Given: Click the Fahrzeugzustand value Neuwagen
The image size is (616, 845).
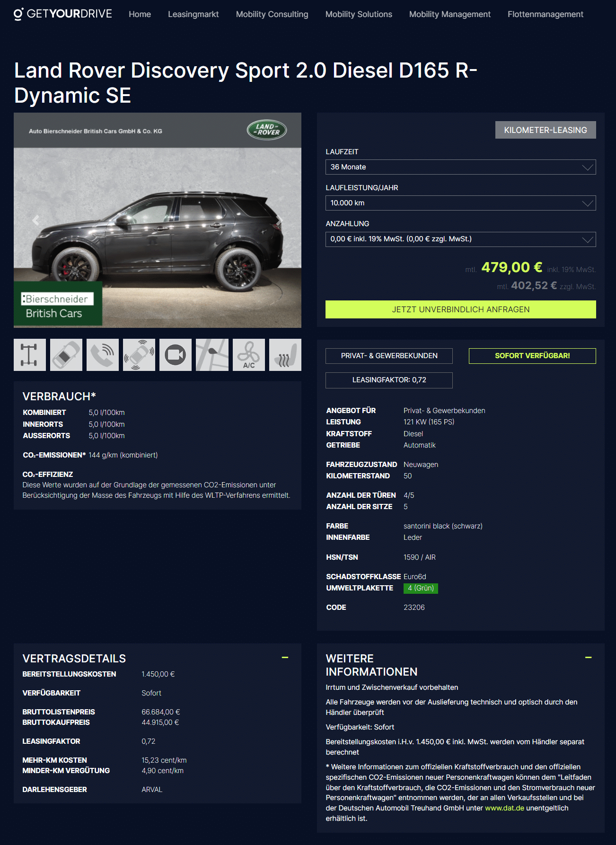Looking at the screenshot, I should (421, 465).
